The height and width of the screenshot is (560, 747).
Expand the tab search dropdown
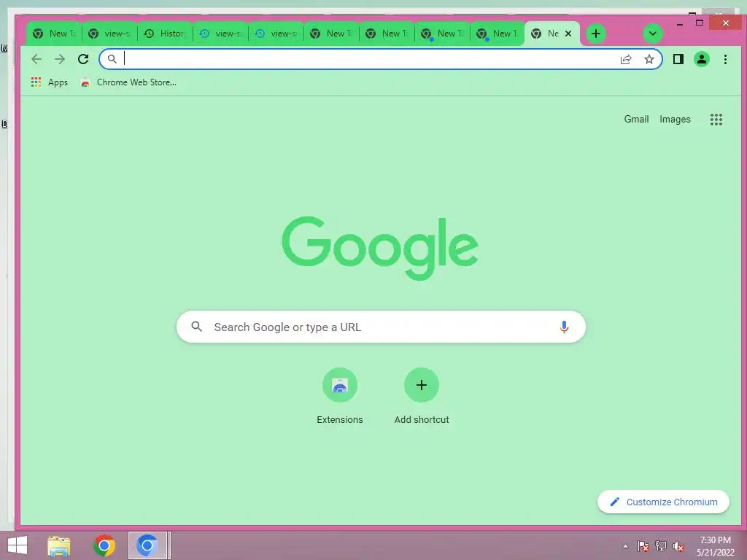click(653, 34)
